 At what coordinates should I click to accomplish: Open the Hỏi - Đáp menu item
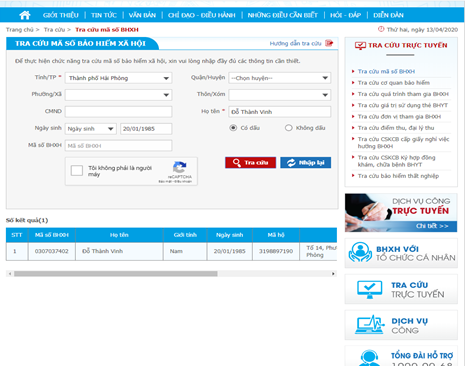tap(345, 15)
